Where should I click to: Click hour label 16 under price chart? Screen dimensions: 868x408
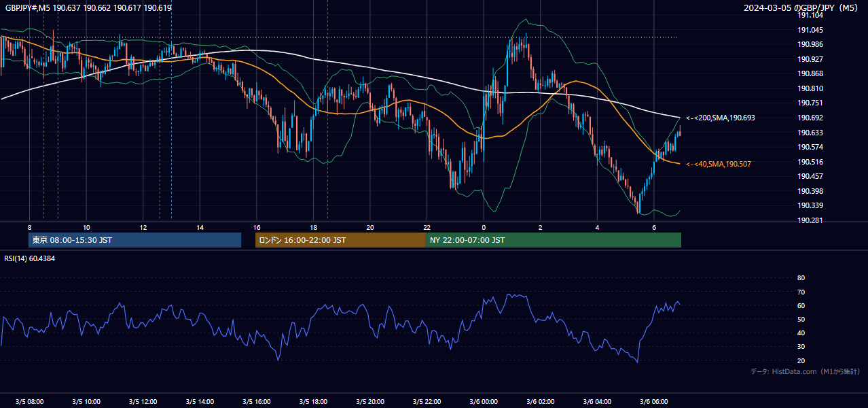tap(257, 227)
